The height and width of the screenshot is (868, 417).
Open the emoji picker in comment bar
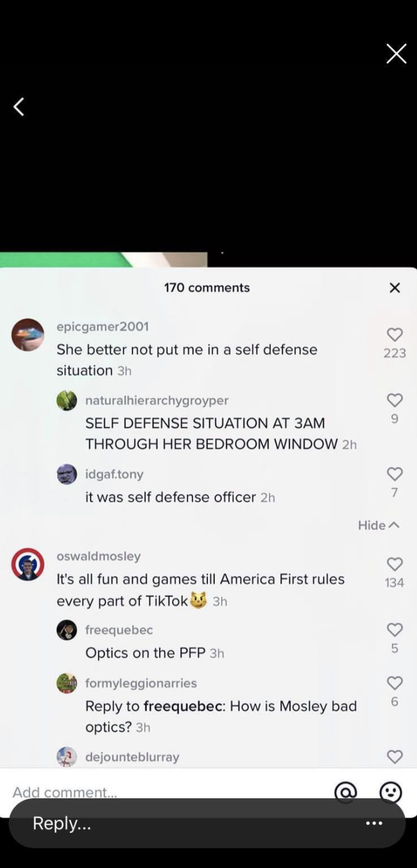[x=390, y=792]
